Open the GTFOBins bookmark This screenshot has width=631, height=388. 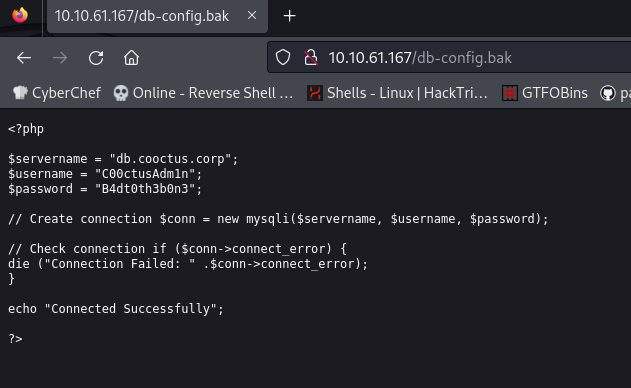click(545, 93)
